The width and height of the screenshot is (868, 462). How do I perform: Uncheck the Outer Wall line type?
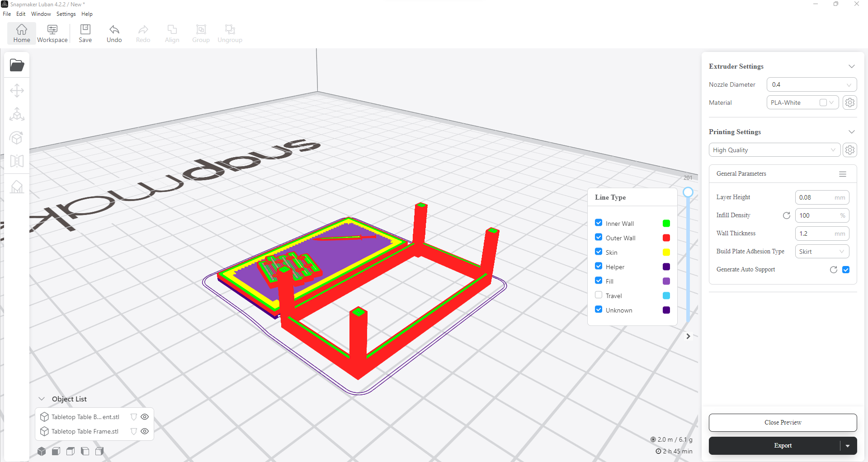tap(599, 237)
